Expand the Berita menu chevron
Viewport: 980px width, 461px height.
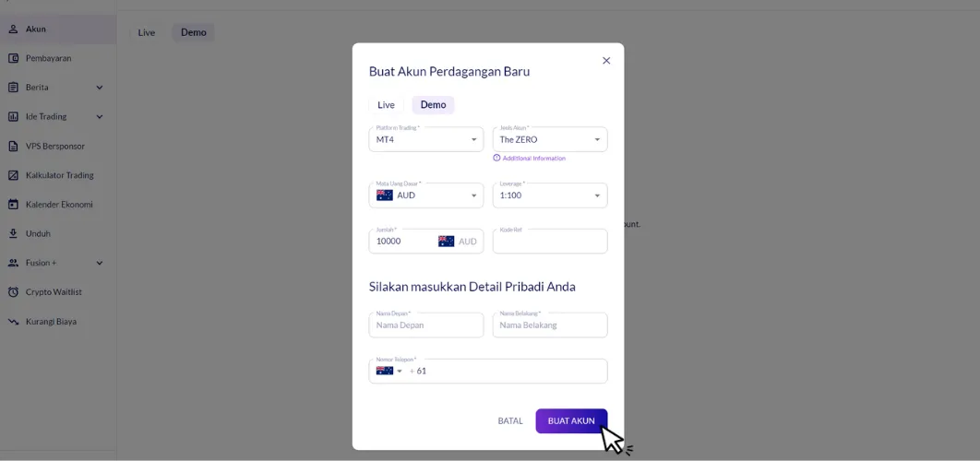click(x=100, y=88)
